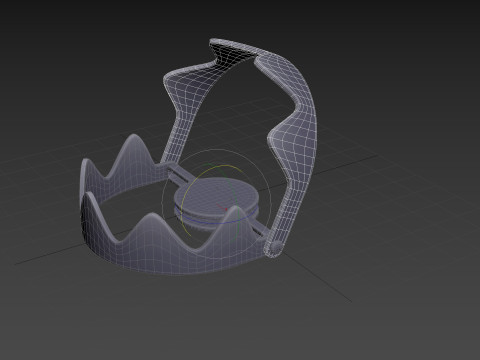
Task: Select the hinge pin cylinder at the band's end
Action: pyautogui.click(x=275, y=248)
